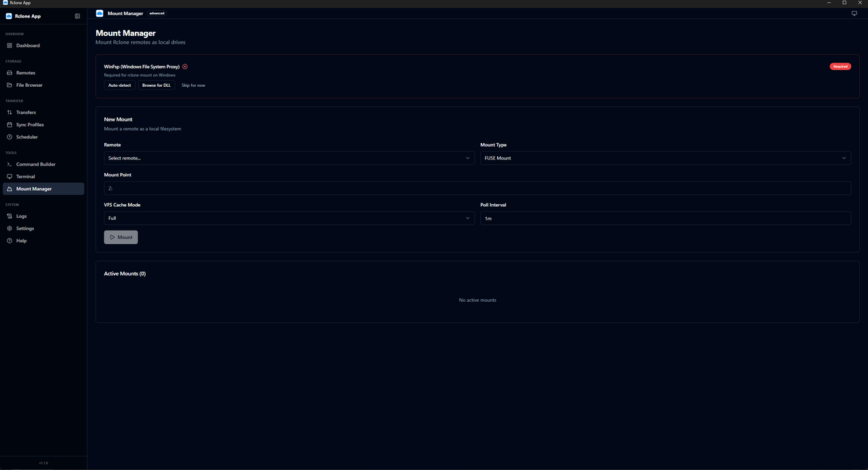Open Dashboard via its grid icon
868x470 pixels.
9,45
